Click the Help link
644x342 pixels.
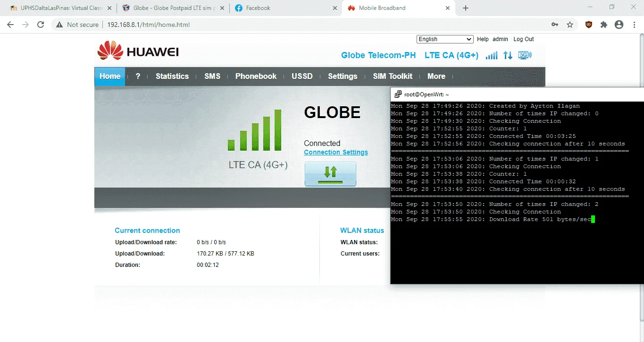pyautogui.click(x=483, y=39)
